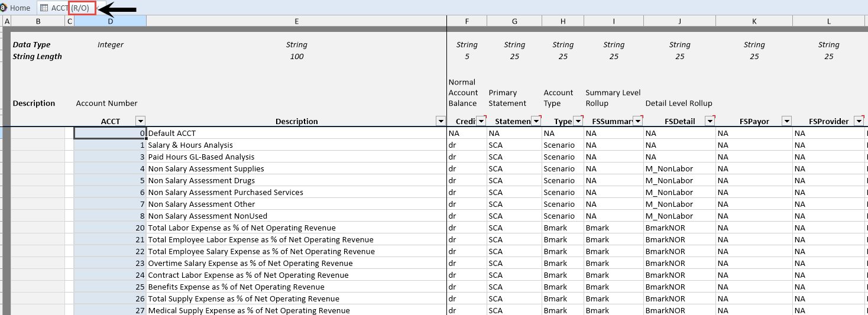Image resolution: width=868 pixels, height=315 pixels.
Task: Click the 'Primary Statement' heading
Action: pos(507,98)
